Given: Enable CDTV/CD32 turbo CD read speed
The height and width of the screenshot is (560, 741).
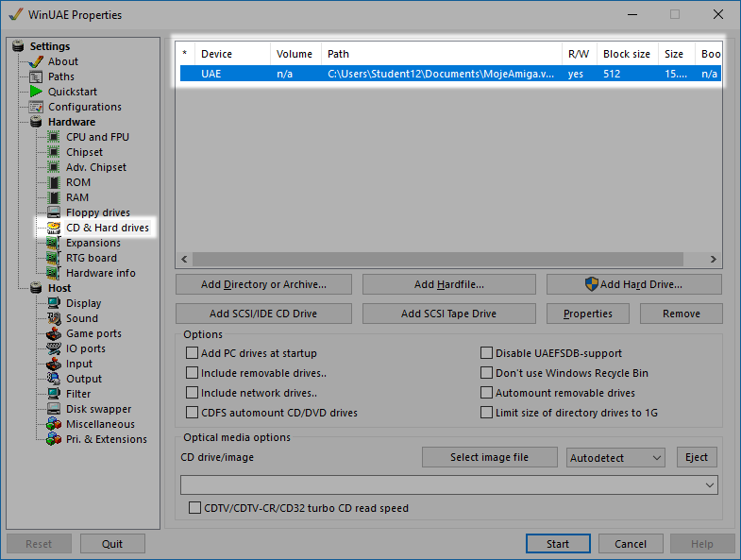Looking at the screenshot, I should pos(194,508).
